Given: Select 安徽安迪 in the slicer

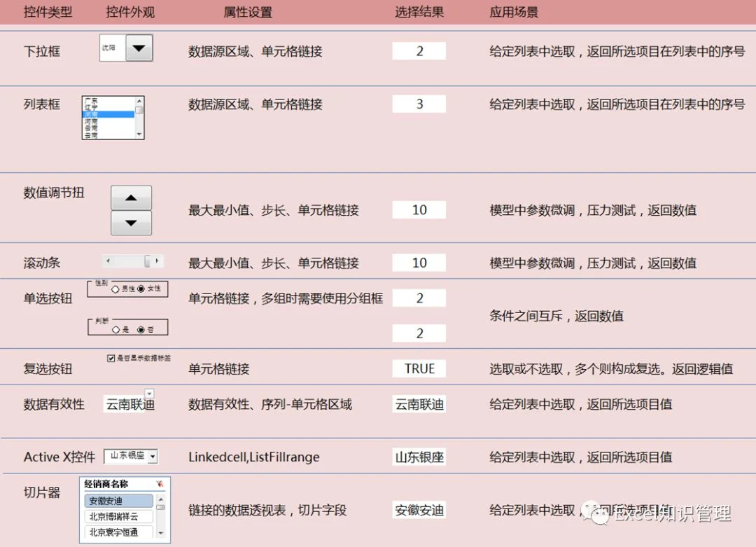Looking at the screenshot, I should 118,501.
